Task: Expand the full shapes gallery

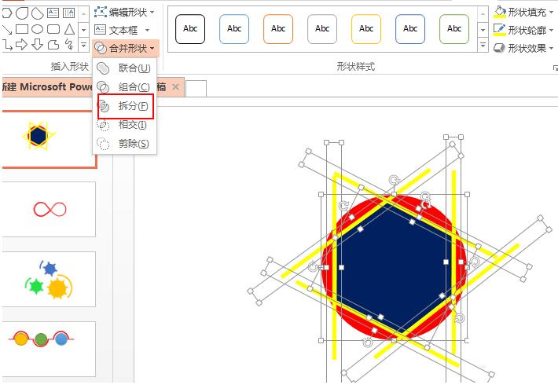Action: coord(83,46)
